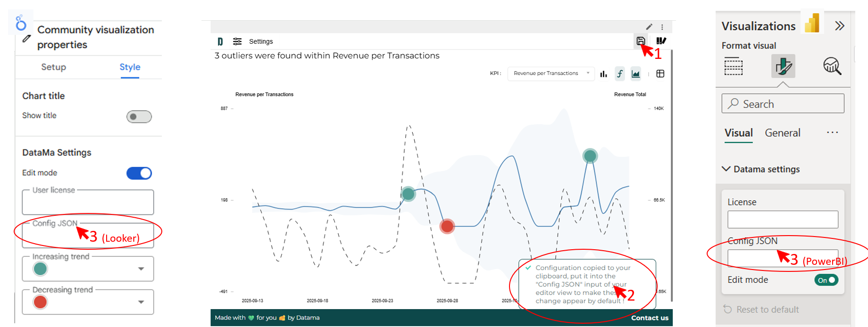Open the Increasing trend color dropdown
Image resolution: width=868 pixels, height=327 pixels.
click(141, 269)
